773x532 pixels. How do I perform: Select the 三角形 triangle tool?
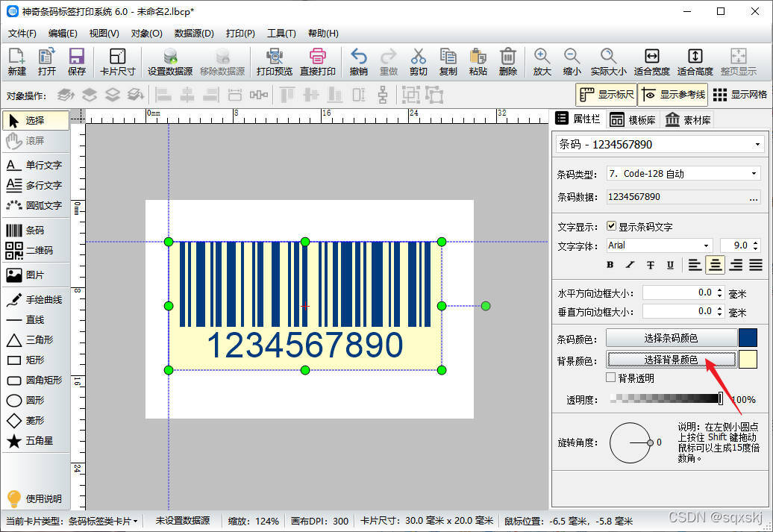pyautogui.click(x=36, y=339)
